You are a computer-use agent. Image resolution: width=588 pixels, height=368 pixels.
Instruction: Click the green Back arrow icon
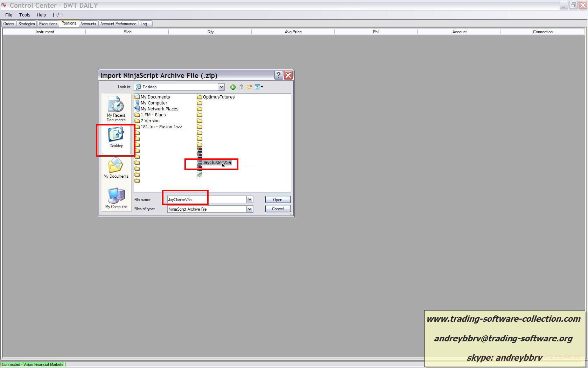click(233, 87)
